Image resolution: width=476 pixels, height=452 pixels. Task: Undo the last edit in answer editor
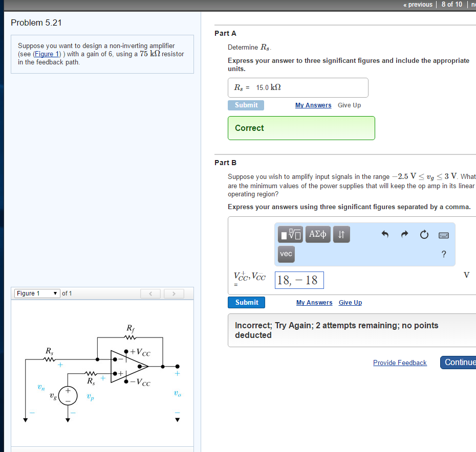point(385,235)
